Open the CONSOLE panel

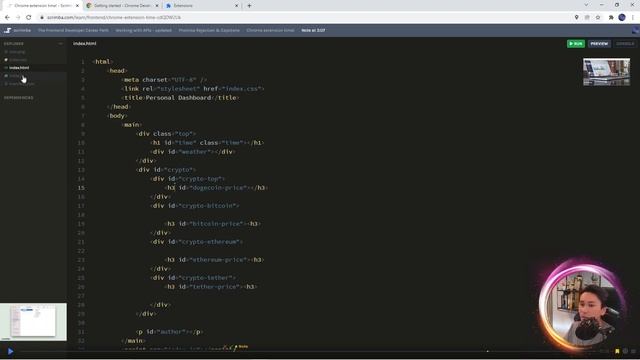(625, 44)
